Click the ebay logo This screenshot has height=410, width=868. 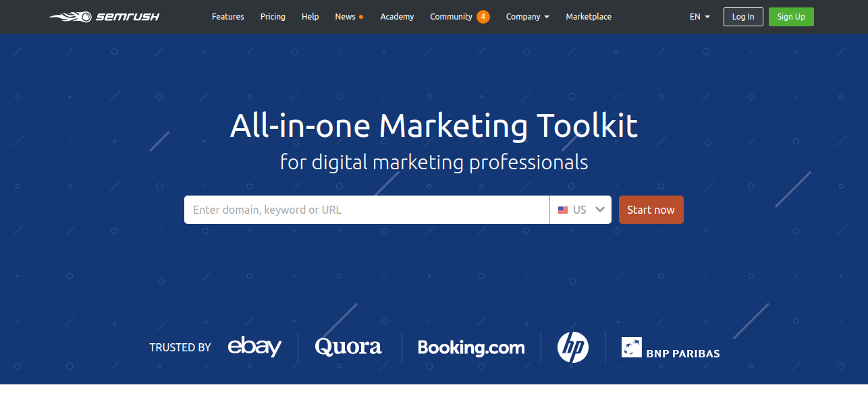coord(254,347)
